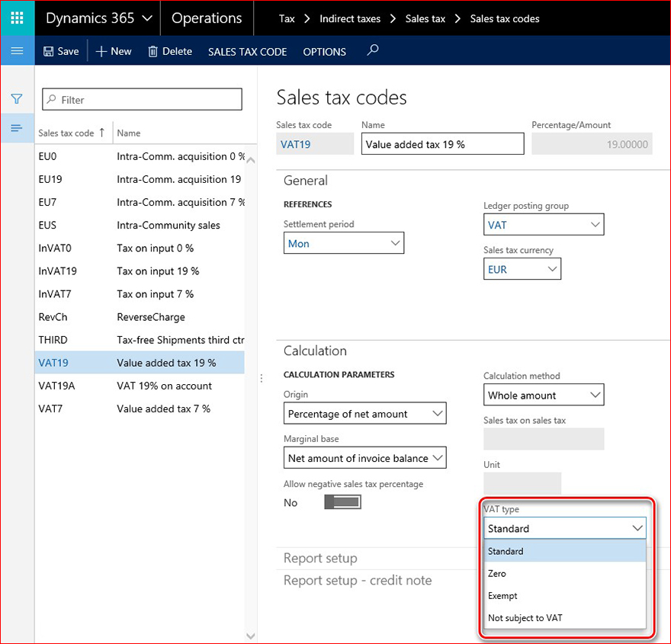This screenshot has height=644, width=671.
Task: Collapse the General section header
Action: click(306, 181)
